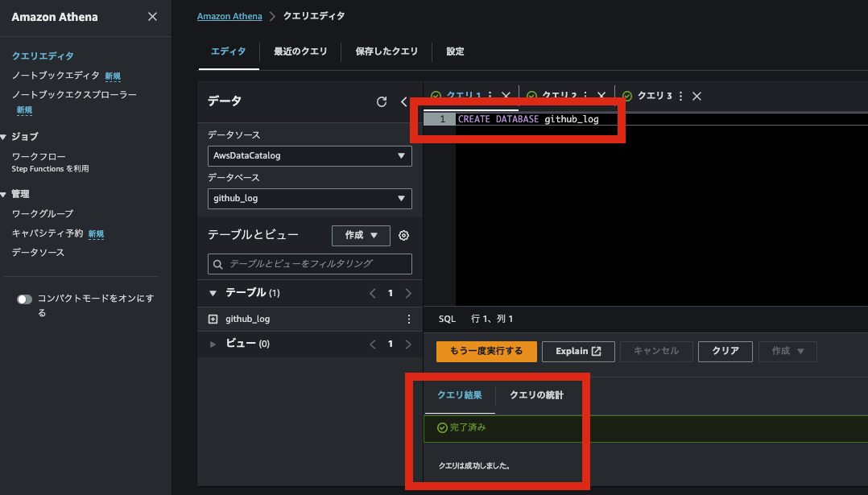Go to next page of tables list
The image size is (868, 495).
pyautogui.click(x=408, y=293)
